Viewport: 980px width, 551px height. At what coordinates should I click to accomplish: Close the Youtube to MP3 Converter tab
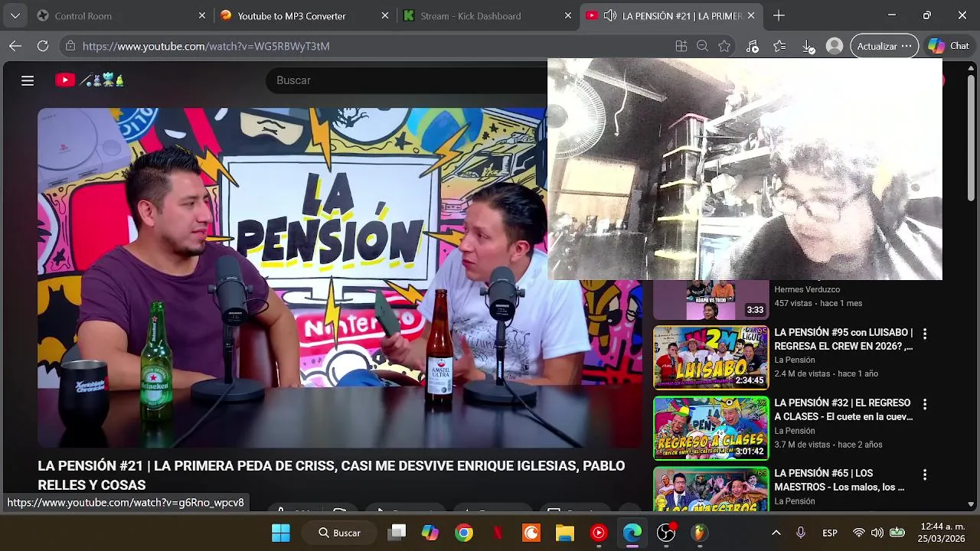(x=385, y=15)
